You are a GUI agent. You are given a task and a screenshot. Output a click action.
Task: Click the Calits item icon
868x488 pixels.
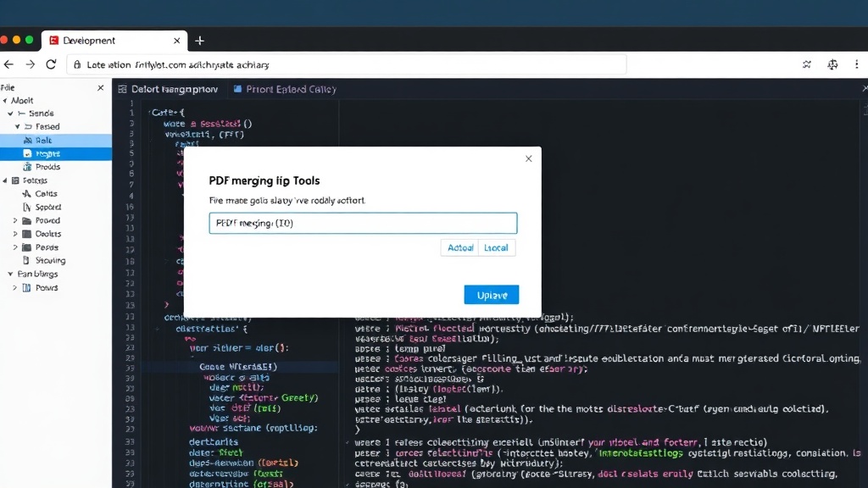tap(26, 194)
